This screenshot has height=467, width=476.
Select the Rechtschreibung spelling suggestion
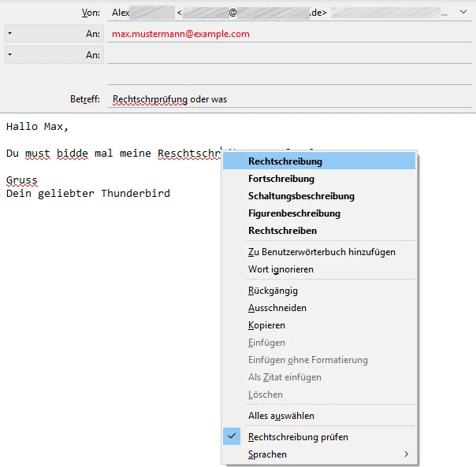point(319,161)
